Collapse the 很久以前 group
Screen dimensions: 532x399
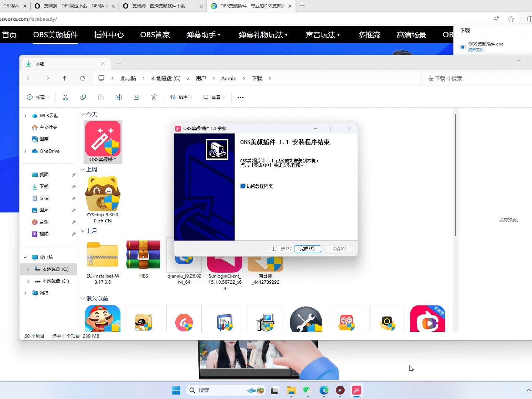click(x=83, y=299)
